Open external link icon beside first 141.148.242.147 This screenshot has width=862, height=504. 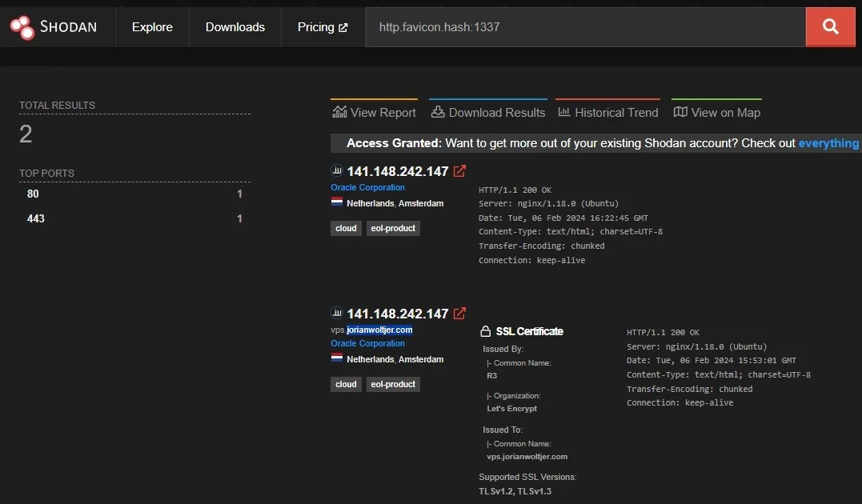coord(459,171)
